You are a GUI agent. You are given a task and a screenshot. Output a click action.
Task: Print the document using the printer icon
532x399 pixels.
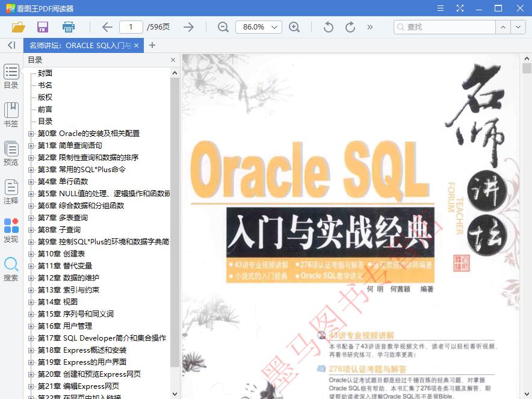coord(68,27)
